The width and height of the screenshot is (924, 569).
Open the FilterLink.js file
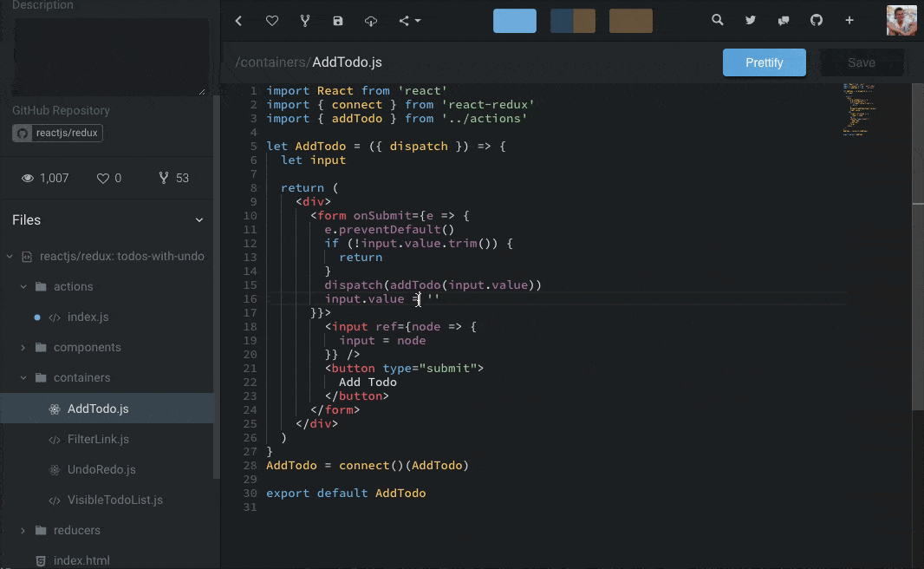[x=98, y=439]
